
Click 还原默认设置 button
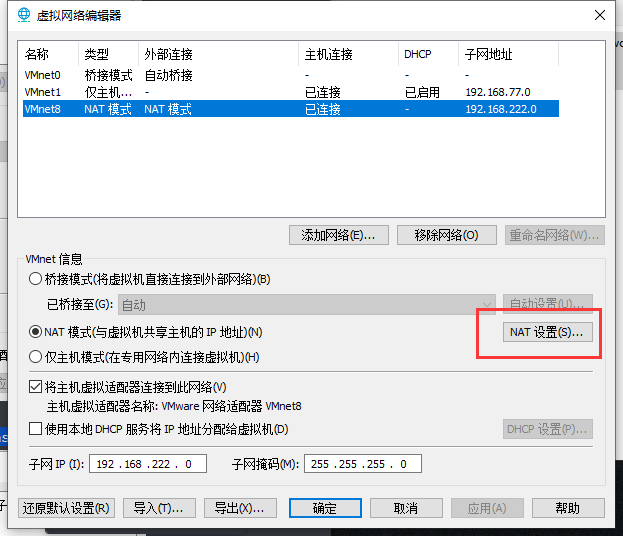[66, 508]
